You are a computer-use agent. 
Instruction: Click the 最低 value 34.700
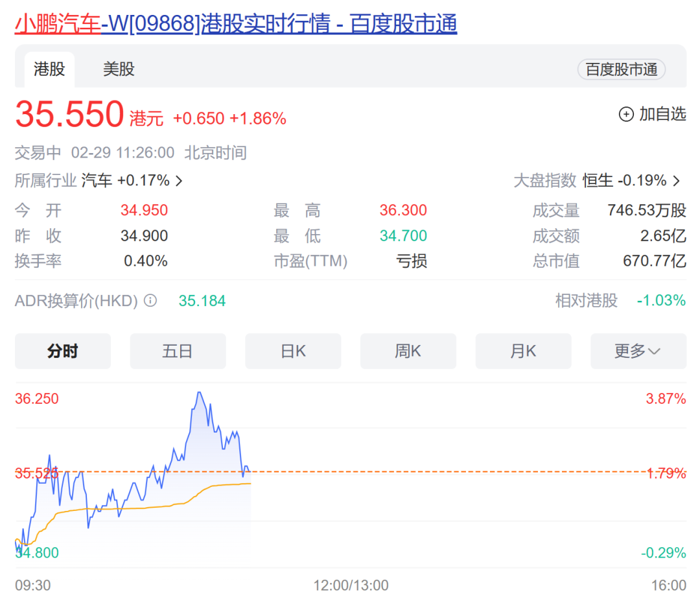(403, 236)
